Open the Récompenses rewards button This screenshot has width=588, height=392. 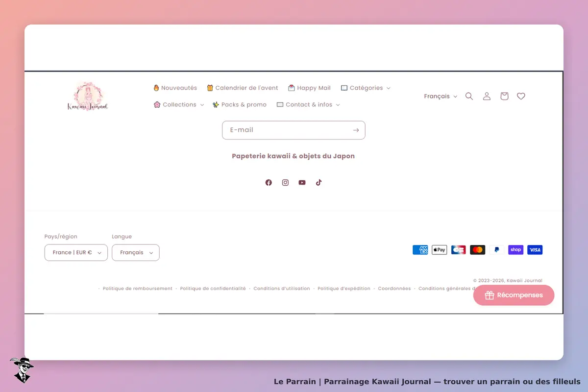pyautogui.click(x=514, y=295)
